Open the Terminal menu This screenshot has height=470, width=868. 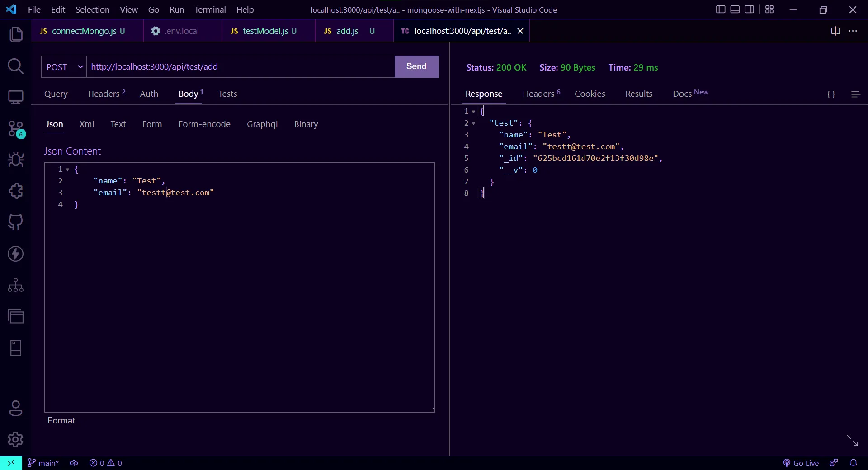[x=210, y=9]
